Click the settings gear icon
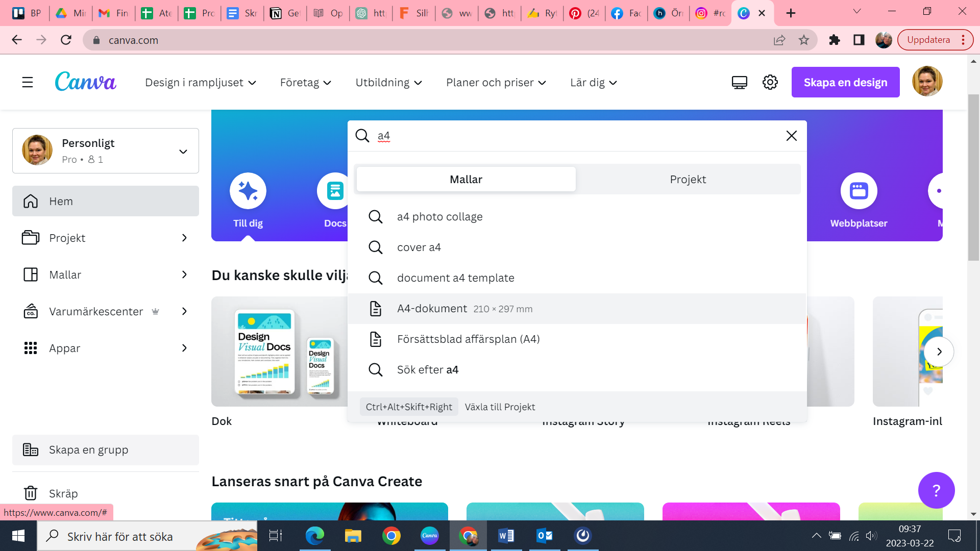Screen dimensions: 980x551 click(770, 82)
